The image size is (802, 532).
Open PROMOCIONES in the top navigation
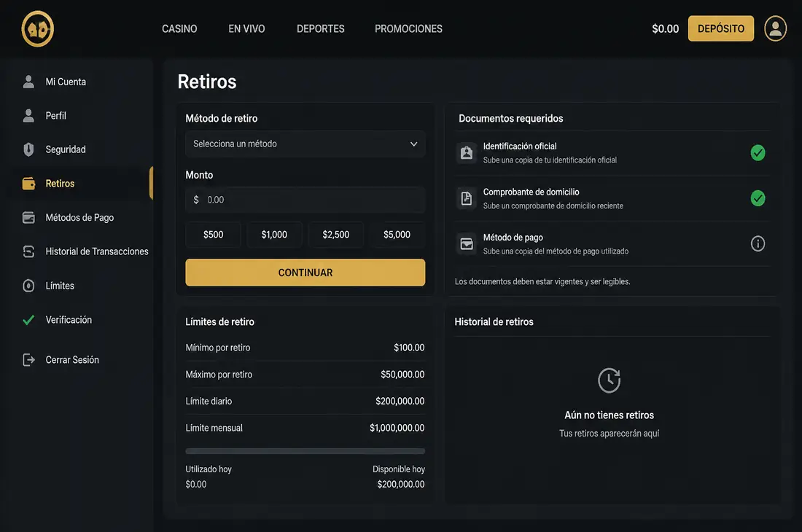coord(409,28)
